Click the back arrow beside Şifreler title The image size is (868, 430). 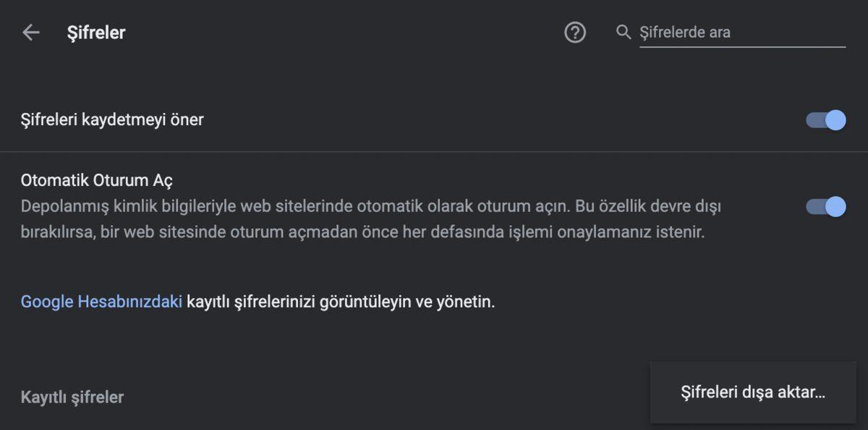tap(30, 32)
